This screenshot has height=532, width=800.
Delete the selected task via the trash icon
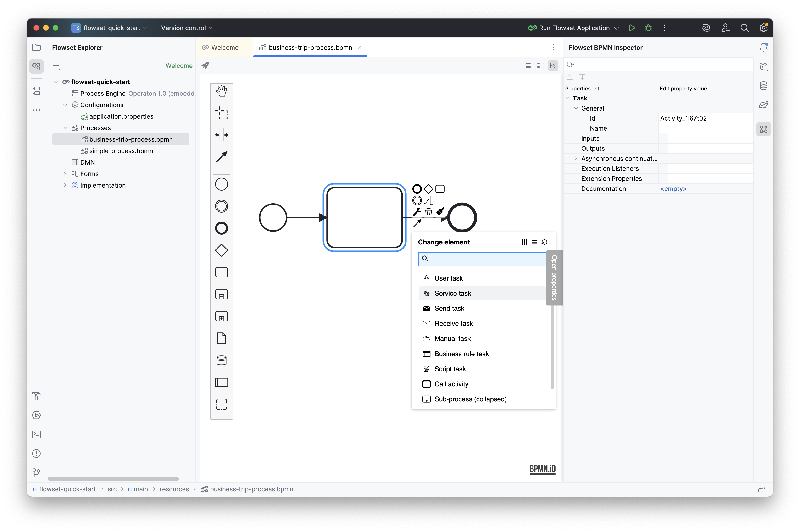428,212
